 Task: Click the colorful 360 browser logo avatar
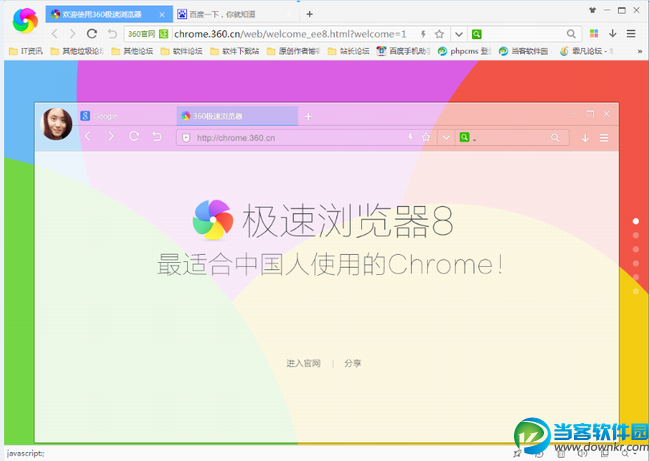pos(25,20)
